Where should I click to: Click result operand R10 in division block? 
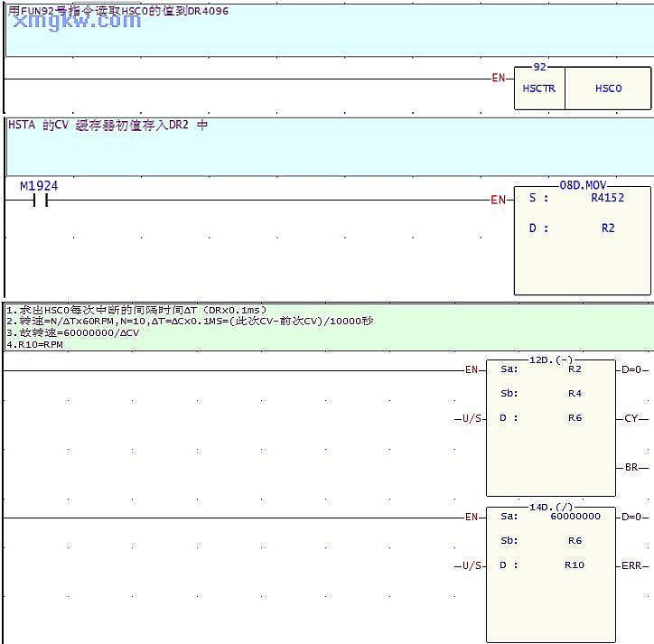(575, 565)
